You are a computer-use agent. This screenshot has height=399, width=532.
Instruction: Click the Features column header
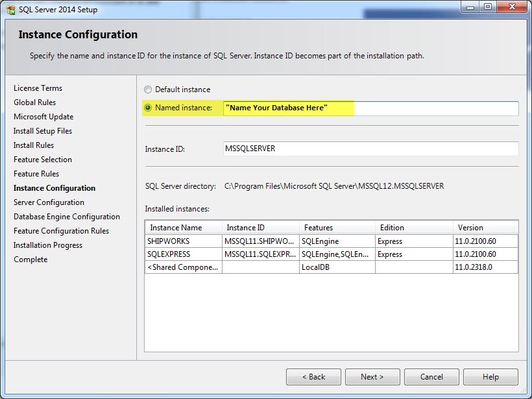(x=337, y=228)
